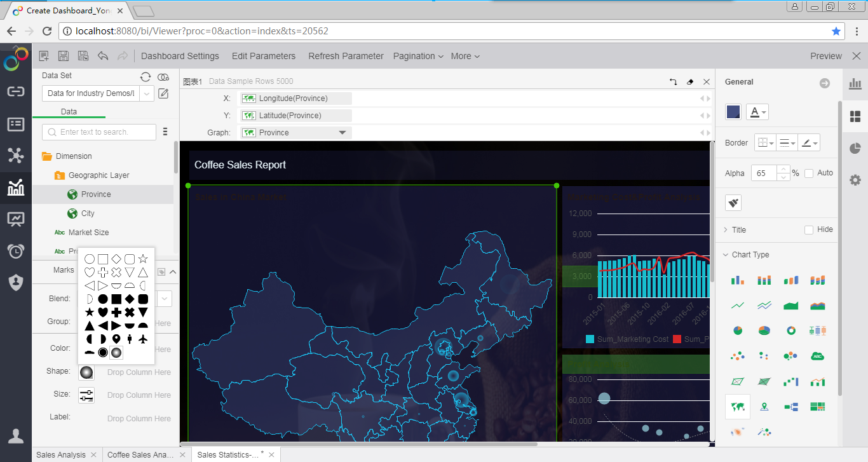
Task: Click the Alpha value stepper up arrow
Action: pyautogui.click(x=783, y=169)
